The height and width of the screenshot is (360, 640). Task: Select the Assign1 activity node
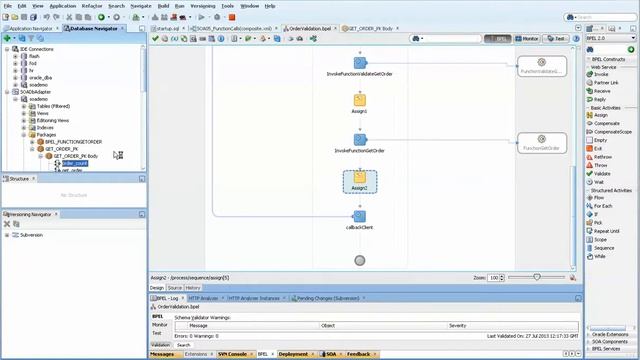[x=360, y=100]
